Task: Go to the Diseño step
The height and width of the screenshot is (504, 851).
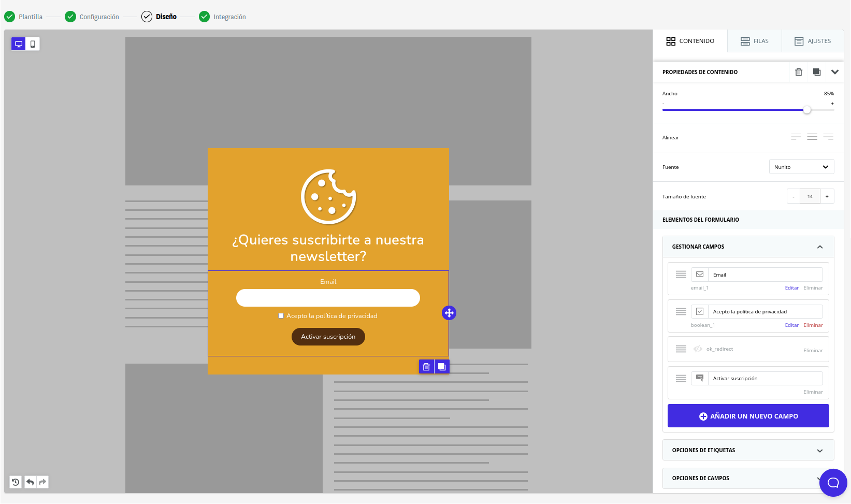Action: pyautogui.click(x=160, y=17)
